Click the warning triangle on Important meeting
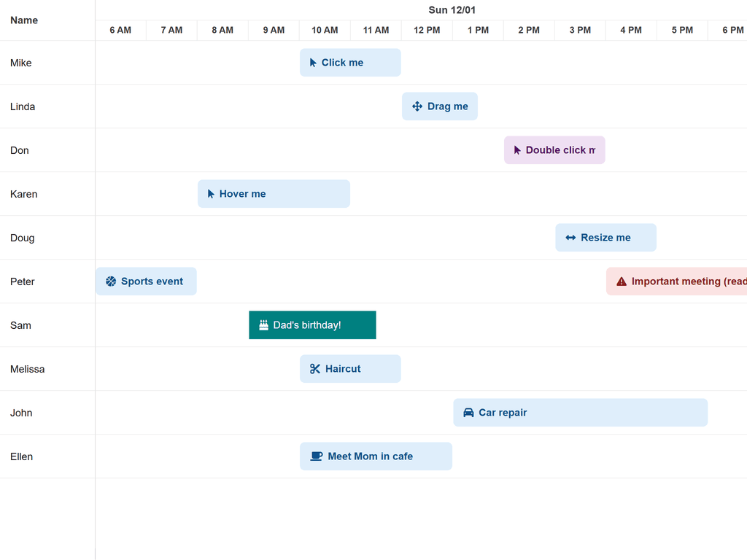This screenshot has width=747, height=560. (621, 281)
